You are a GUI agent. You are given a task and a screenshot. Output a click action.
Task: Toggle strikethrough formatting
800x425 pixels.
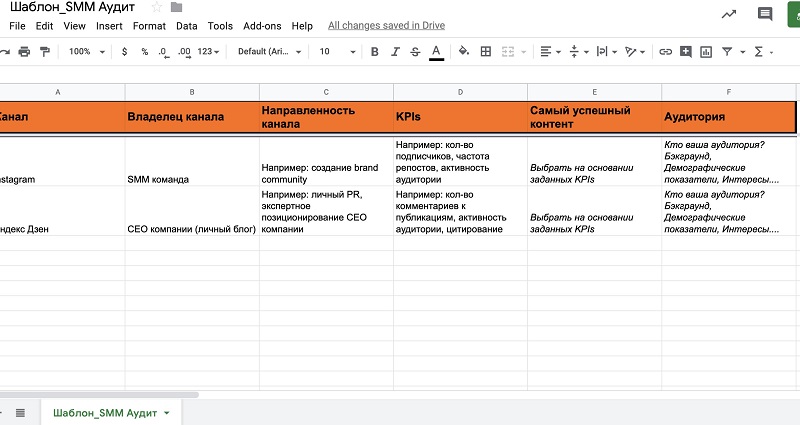(414, 51)
